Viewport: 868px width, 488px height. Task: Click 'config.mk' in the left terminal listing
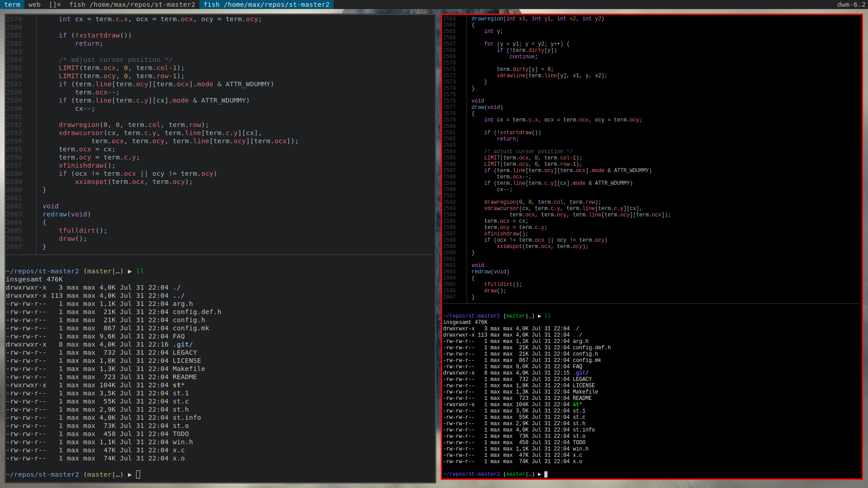click(191, 328)
